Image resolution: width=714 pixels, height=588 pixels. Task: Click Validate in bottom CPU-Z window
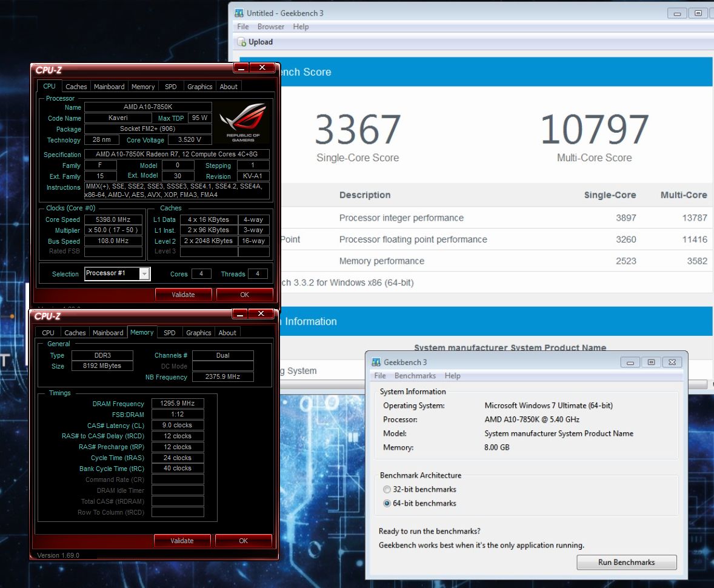coord(182,541)
